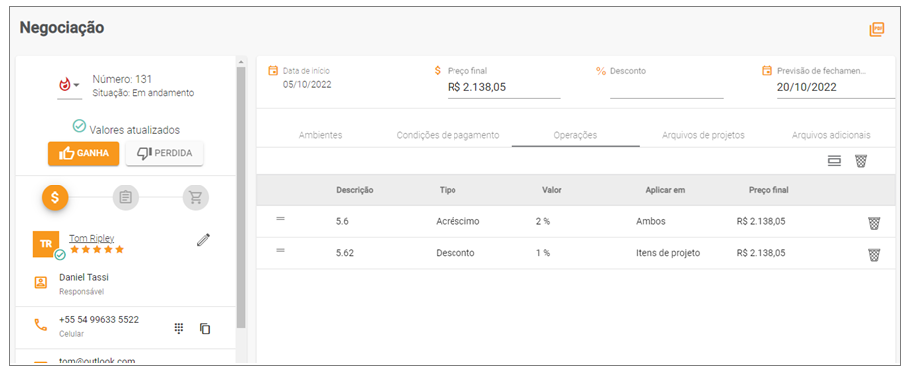Screen dimensions: 921x370
Task: Select the shopping cart stage icon
Action: [x=196, y=197]
